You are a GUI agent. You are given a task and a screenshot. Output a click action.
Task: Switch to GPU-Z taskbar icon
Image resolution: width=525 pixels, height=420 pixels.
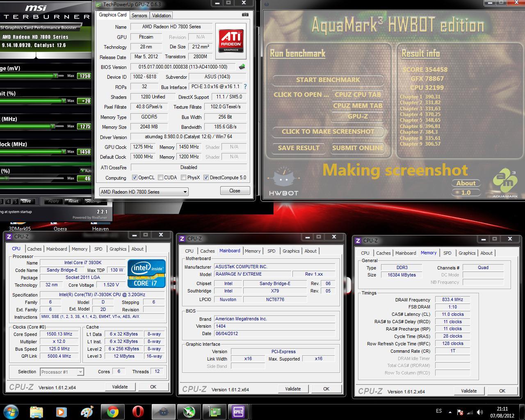tap(215, 411)
